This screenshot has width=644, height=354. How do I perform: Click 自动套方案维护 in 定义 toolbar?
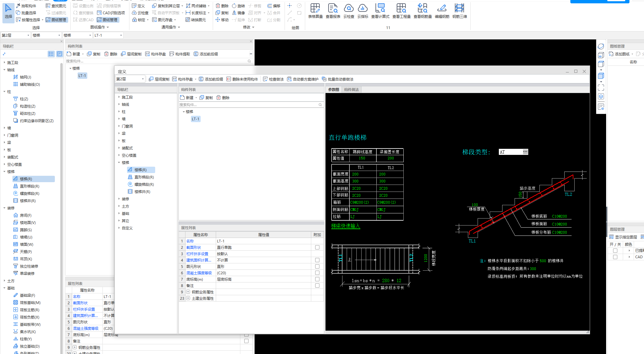[302, 79]
